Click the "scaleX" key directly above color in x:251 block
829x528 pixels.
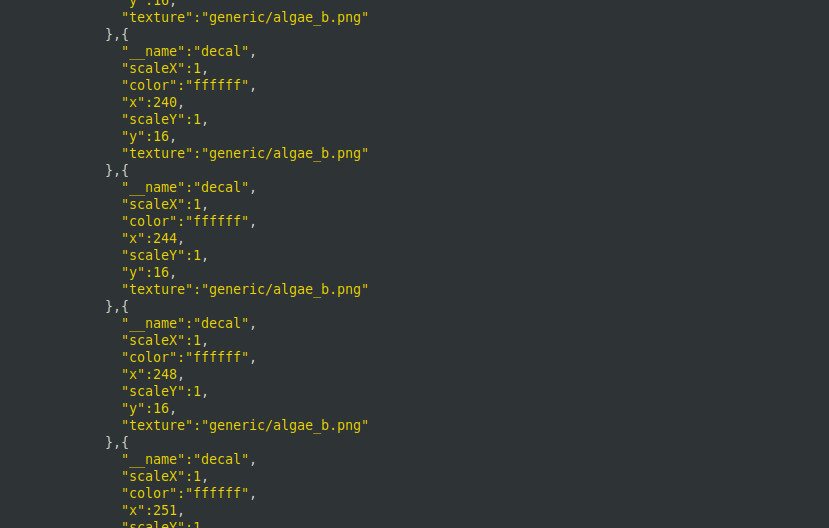click(x=154, y=476)
